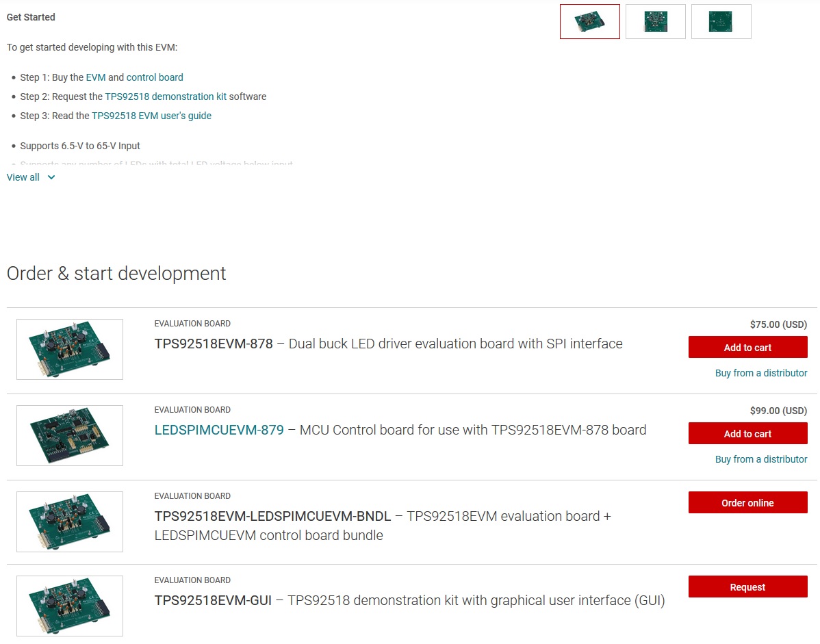Click the TPS92518EVM-LEDSPIMCUEVM-BNDL board image
This screenshot has width=820, height=644.
tap(70, 521)
